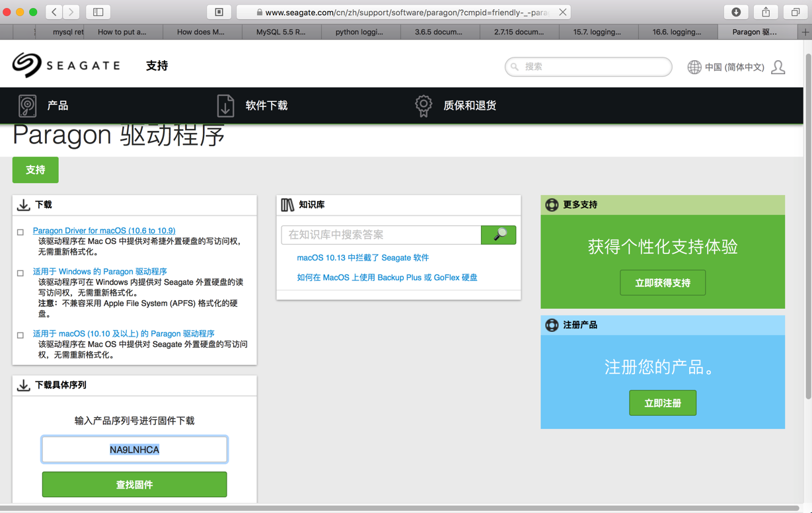The height and width of the screenshot is (513, 812).
Task: Switch to the mysql ret tab
Action: (x=60, y=32)
